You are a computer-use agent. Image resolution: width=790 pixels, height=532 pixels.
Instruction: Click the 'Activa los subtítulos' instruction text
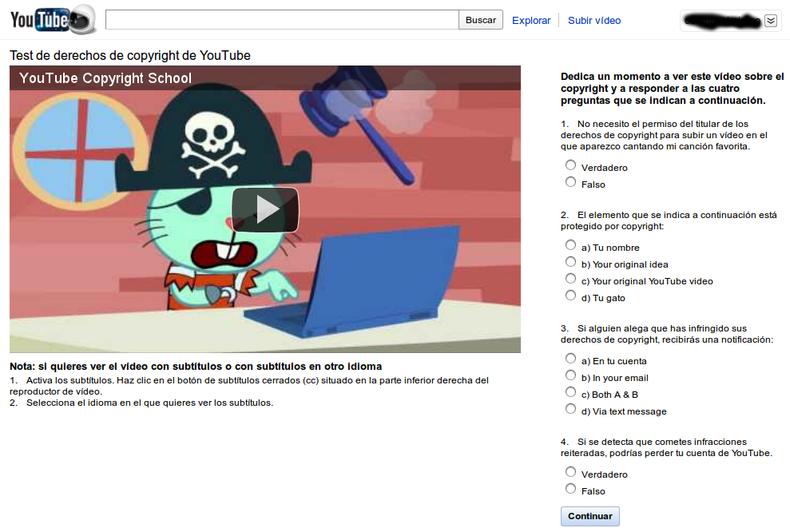249,385
